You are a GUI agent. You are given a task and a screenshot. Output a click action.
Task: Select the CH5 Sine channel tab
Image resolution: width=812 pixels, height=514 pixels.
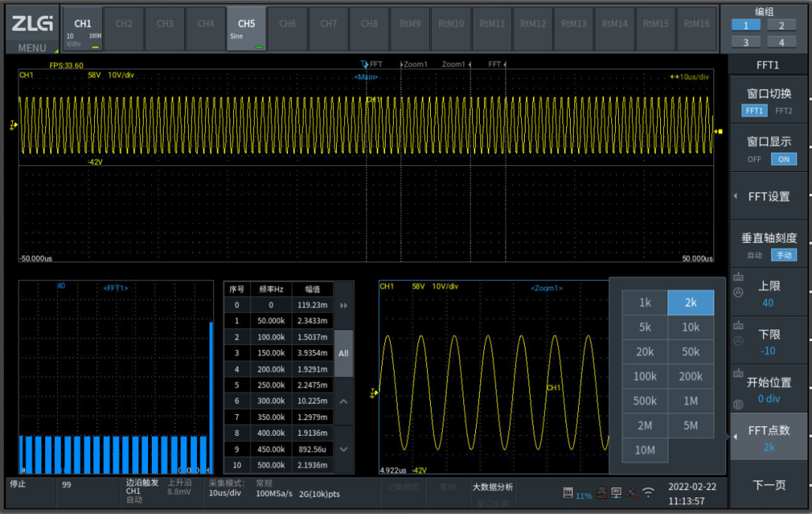[247, 29]
